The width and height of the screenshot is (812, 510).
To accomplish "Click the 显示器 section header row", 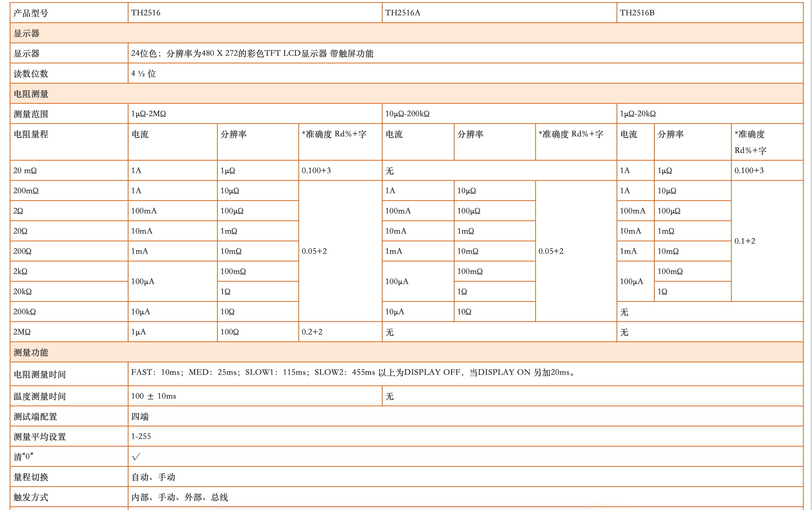I will (407, 33).
